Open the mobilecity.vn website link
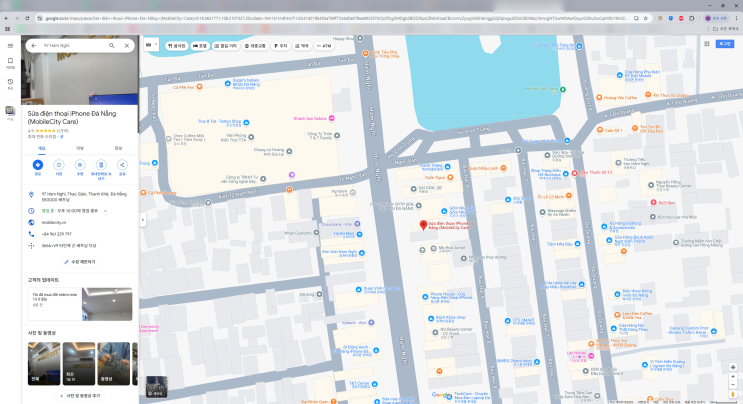The height and width of the screenshot is (404, 743). pyautogui.click(x=54, y=222)
